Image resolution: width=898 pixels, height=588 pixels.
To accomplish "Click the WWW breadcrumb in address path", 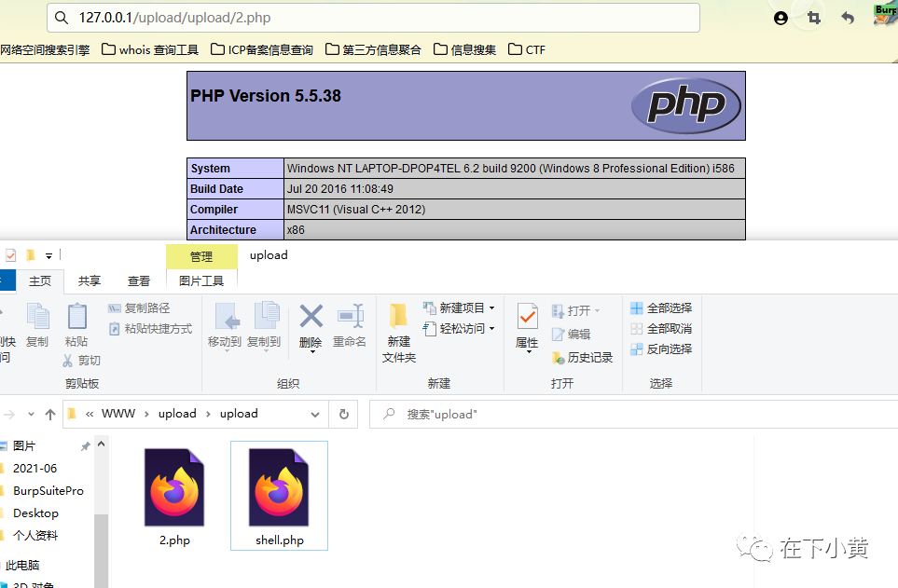I will coord(118,414).
